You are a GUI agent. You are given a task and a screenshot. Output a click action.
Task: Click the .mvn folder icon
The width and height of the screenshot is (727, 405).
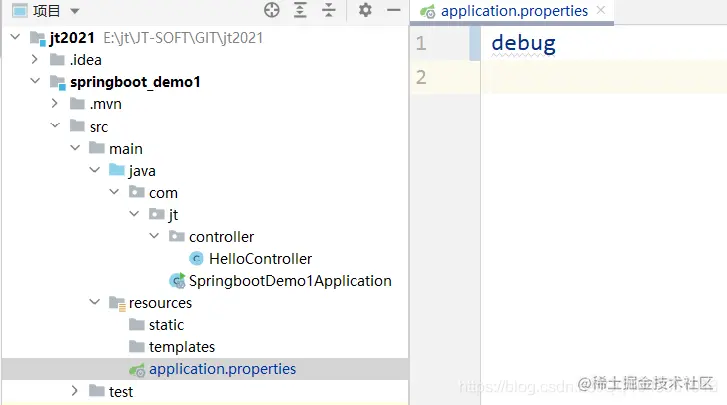77,103
